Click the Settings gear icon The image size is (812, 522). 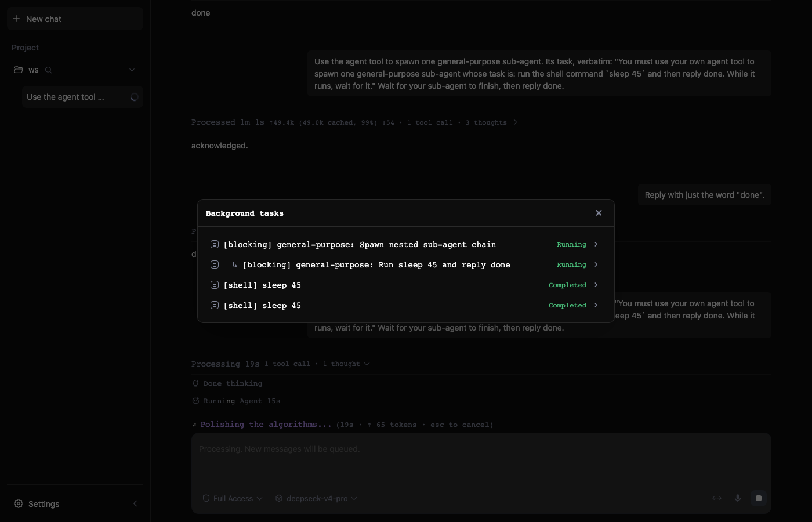19,503
